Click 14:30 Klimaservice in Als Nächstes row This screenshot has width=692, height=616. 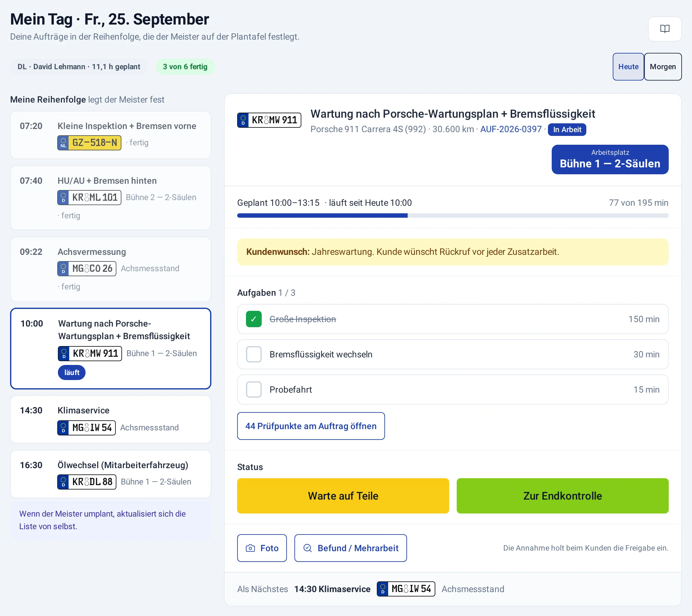332,589
